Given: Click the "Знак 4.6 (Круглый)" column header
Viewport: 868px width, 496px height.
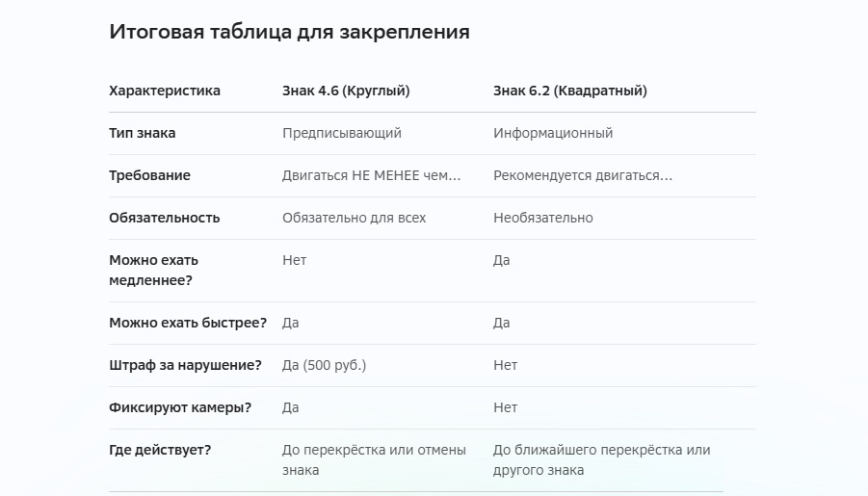Looking at the screenshot, I should (x=346, y=91).
